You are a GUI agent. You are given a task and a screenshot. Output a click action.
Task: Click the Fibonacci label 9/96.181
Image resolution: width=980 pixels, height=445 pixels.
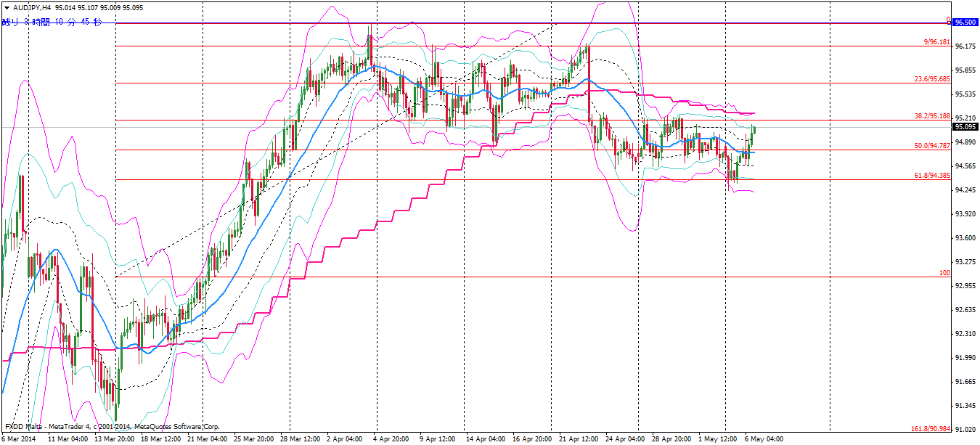pyautogui.click(x=936, y=42)
